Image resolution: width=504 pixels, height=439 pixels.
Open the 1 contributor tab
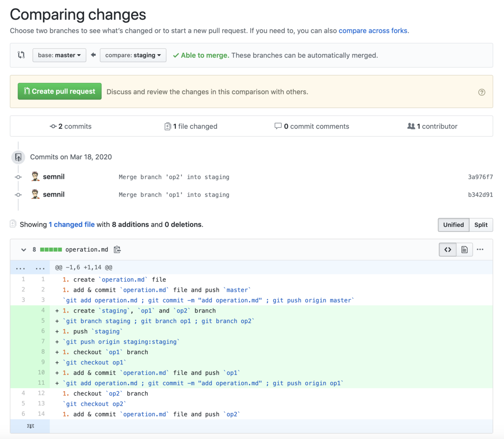click(x=432, y=126)
